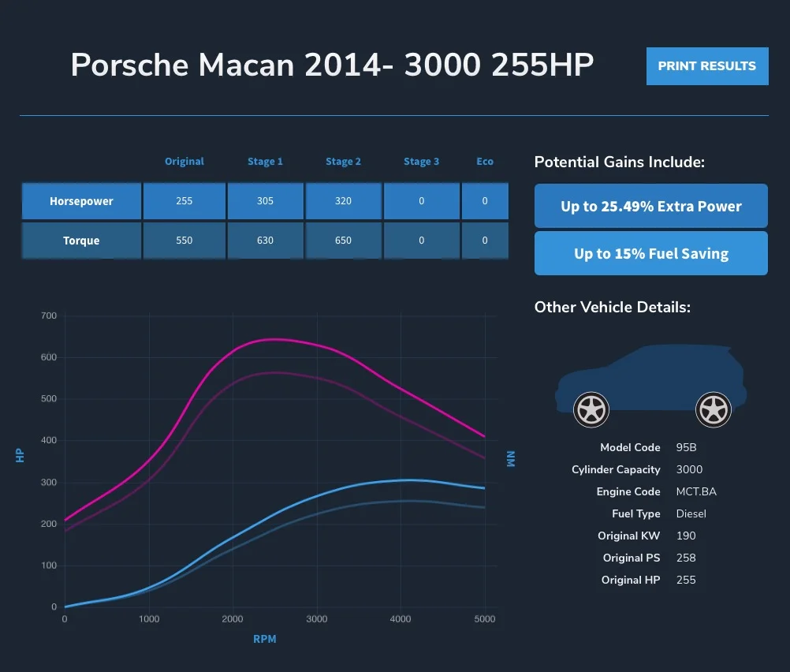Viewport: 790px width, 672px height.
Task: Click the Fuel Type value Diesel
Action: (691, 513)
